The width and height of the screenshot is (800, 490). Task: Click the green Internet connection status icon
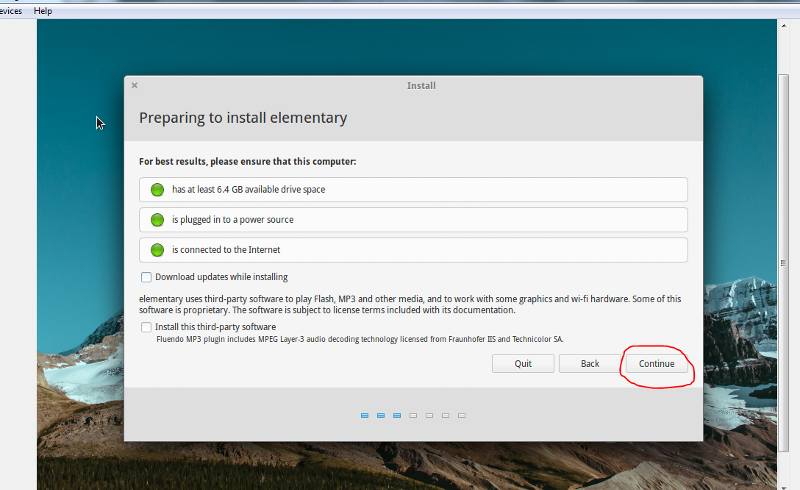click(x=157, y=250)
